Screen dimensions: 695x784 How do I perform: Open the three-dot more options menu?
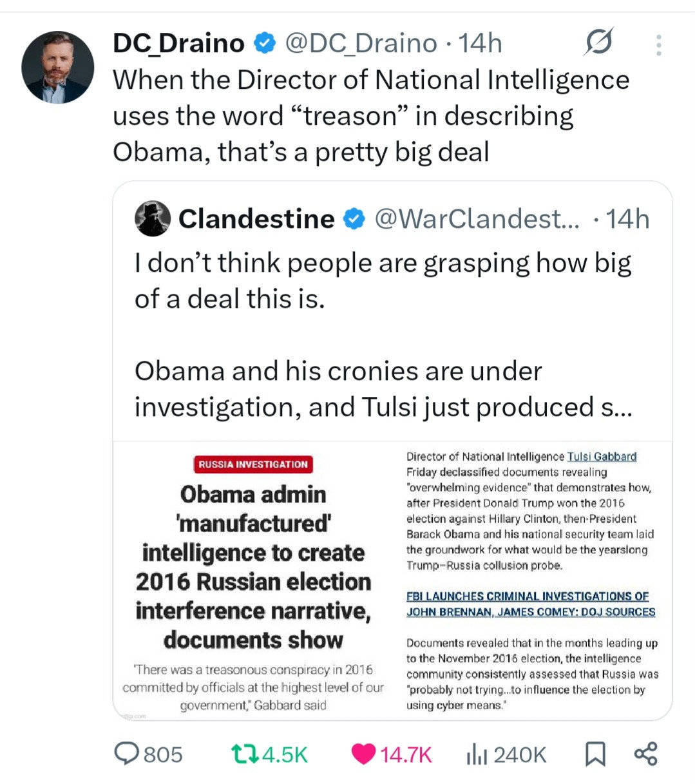coord(658,45)
